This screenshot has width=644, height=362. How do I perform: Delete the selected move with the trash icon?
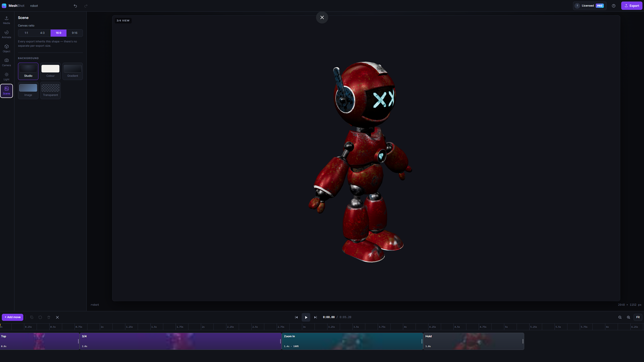(x=49, y=317)
